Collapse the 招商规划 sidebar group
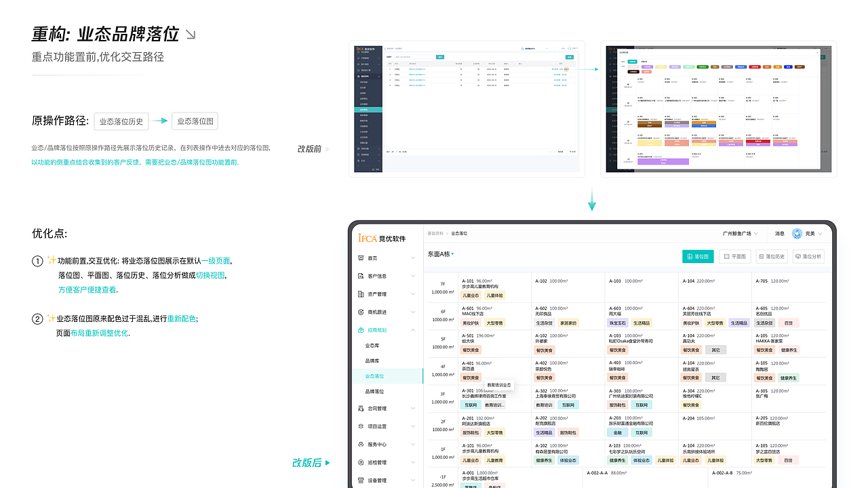 [414, 330]
